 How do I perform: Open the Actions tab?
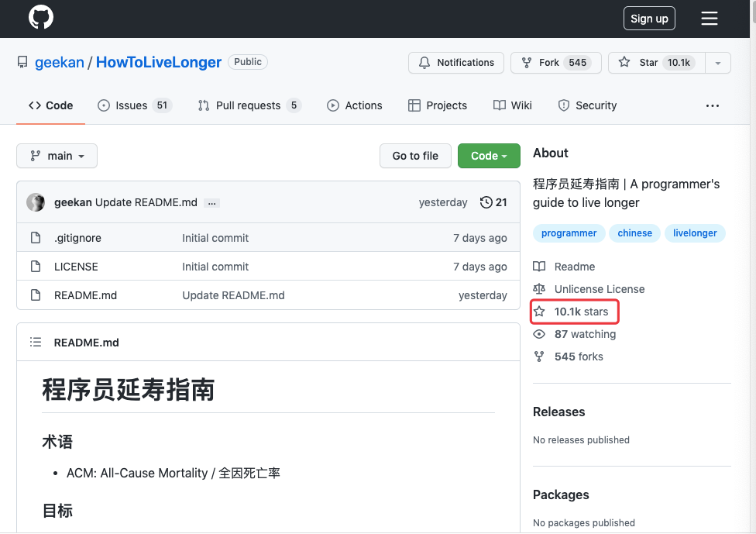click(x=355, y=105)
